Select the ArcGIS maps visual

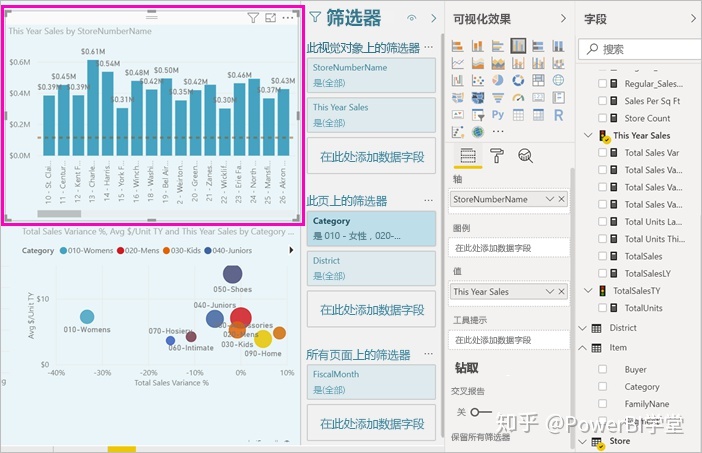tap(478, 132)
